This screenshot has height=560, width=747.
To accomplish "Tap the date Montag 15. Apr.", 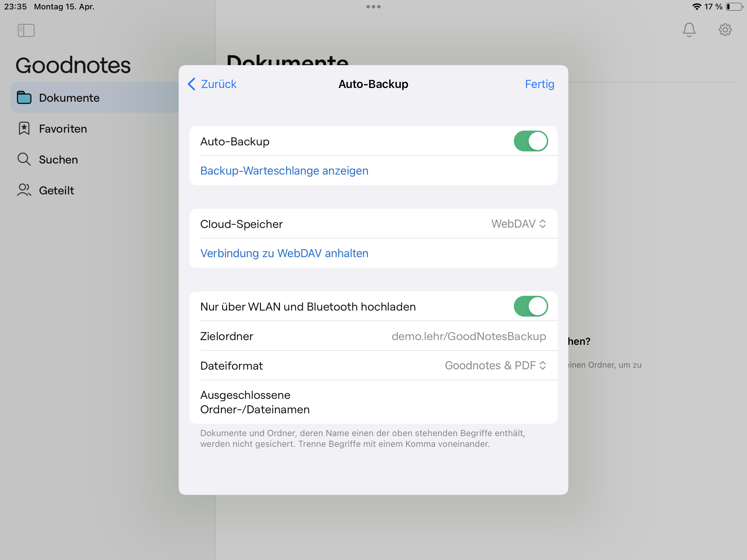I will coord(64,7).
